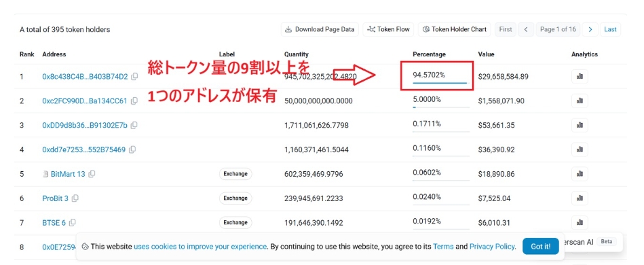Viewport: 644px width, 265px height.
Task: Open Token Holder Chart
Action: coord(455,29)
